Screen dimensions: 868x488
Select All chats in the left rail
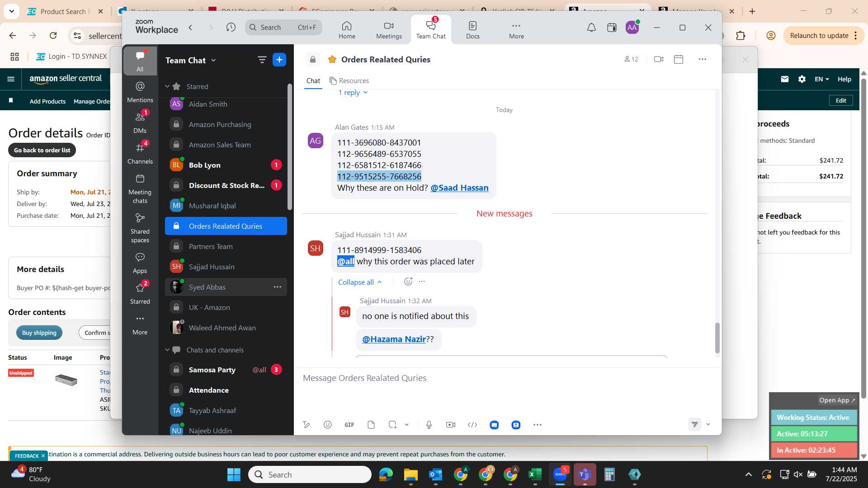(140, 61)
